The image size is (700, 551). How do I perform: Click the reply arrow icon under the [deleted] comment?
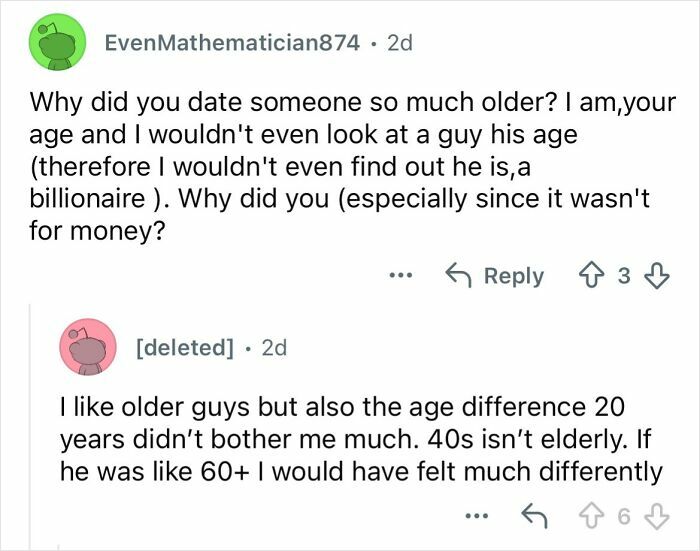(531, 516)
